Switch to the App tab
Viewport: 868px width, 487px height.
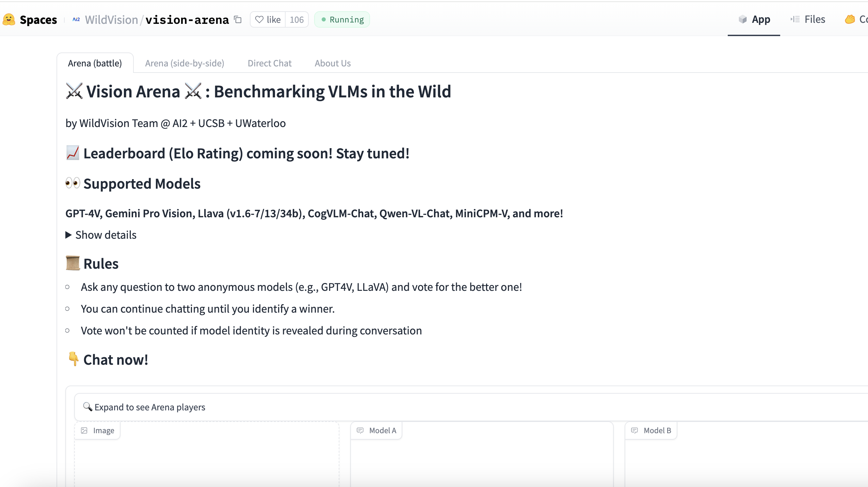pyautogui.click(x=754, y=19)
